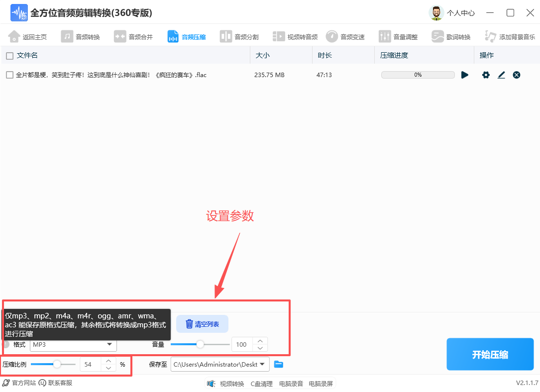Edit the flac file with pencil icon
The image size is (540, 392).
click(x=501, y=75)
